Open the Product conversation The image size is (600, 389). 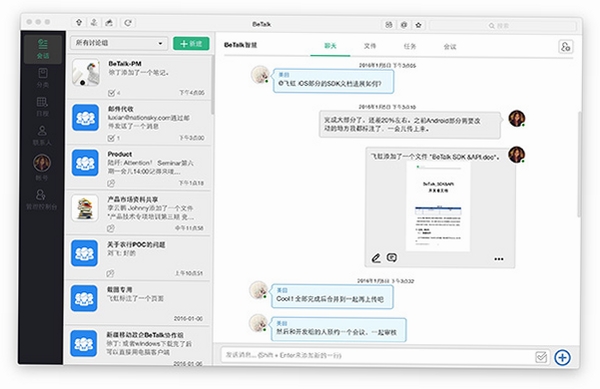point(139,168)
